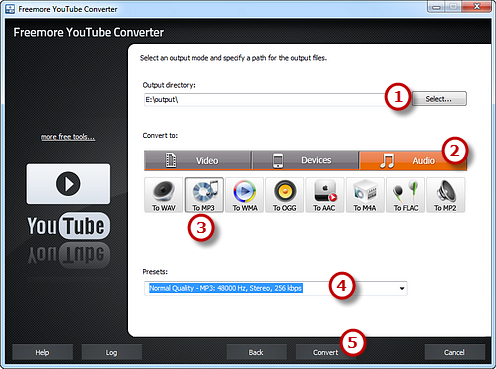Minimize the Freemore YouTube Converter window
The image size is (496, 369).
[x=437, y=7]
